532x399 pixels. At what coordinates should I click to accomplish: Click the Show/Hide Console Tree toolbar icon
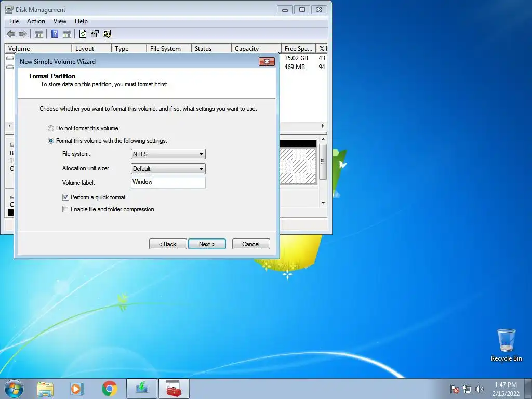coord(38,34)
